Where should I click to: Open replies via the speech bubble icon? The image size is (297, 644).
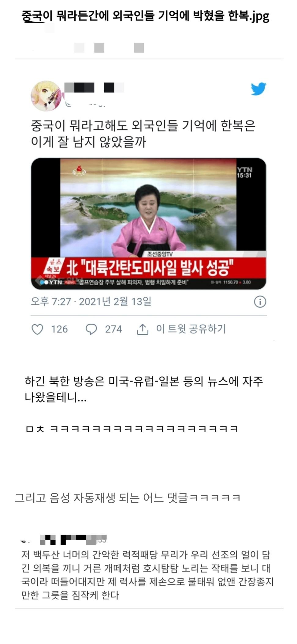click(x=91, y=329)
